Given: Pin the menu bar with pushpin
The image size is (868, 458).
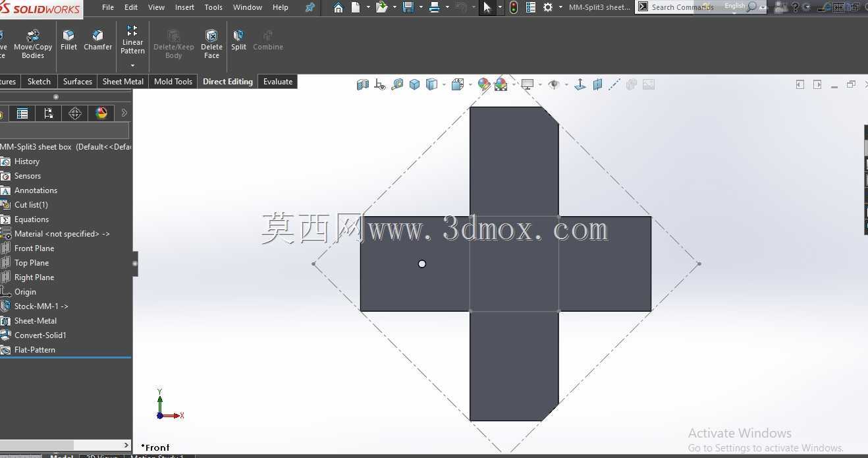Looking at the screenshot, I should click(310, 7).
